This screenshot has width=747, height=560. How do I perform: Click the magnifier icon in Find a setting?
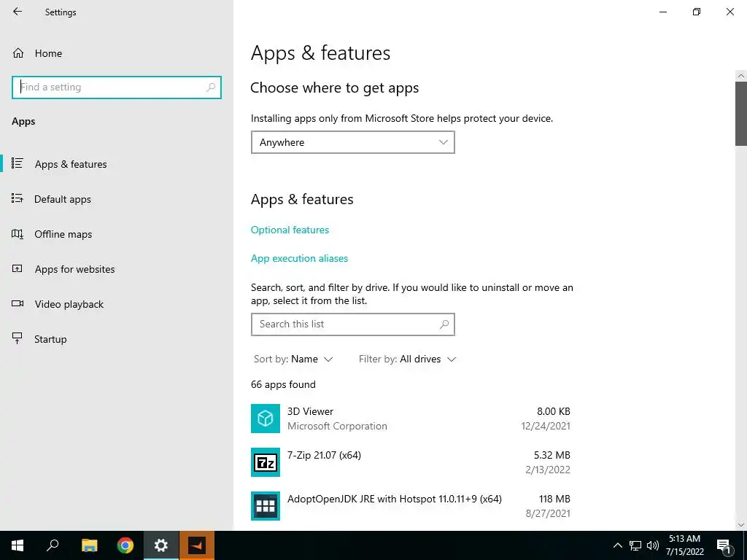211,87
